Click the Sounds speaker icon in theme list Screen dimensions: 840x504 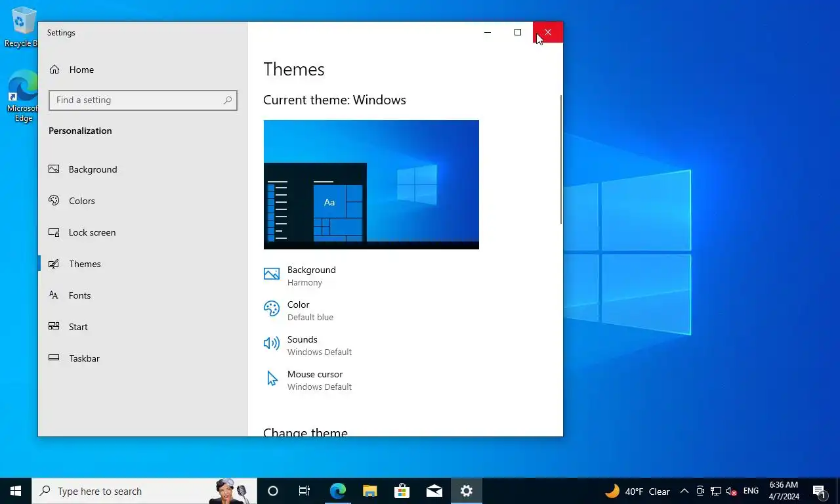pos(271,343)
